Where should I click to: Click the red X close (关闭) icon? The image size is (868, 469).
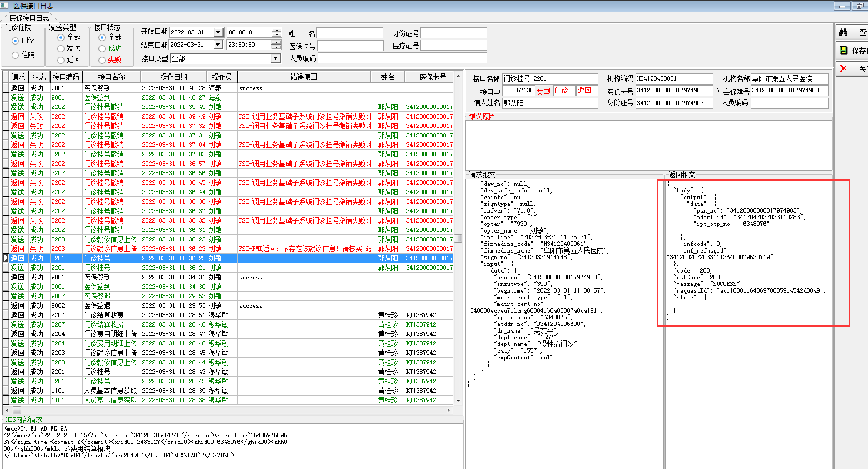844,68
